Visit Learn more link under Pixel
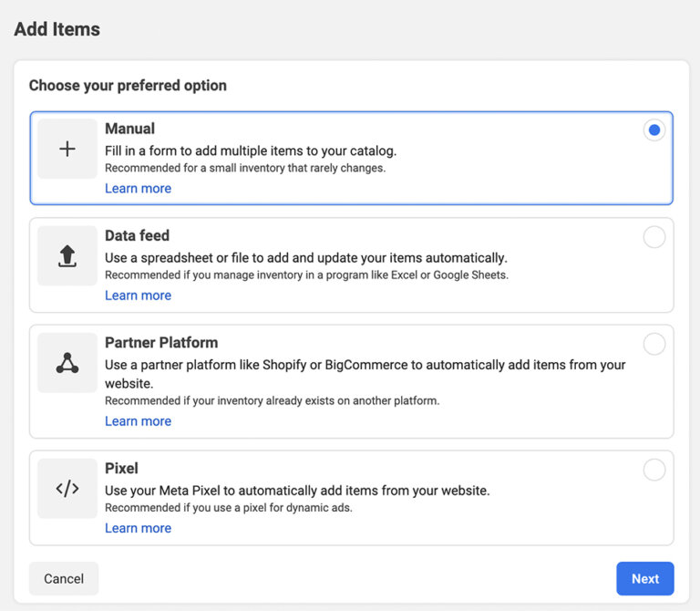This screenshot has width=700, height=611. point(138,528)
